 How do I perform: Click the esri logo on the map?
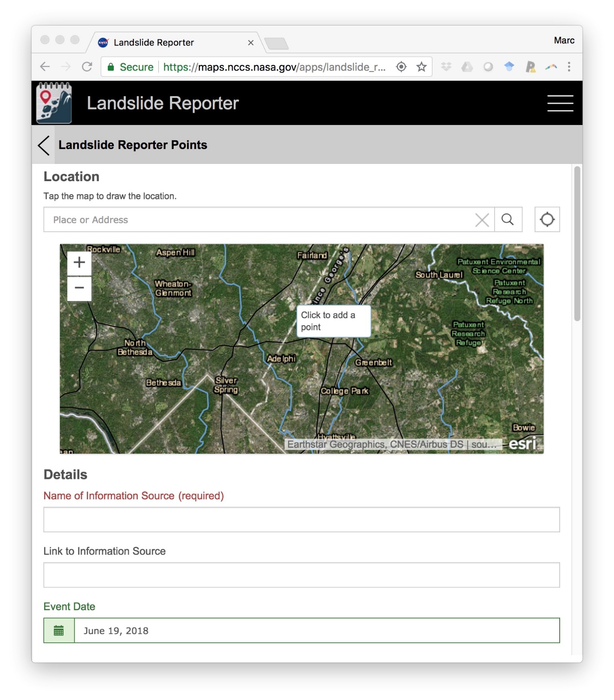tap(523, 443)
